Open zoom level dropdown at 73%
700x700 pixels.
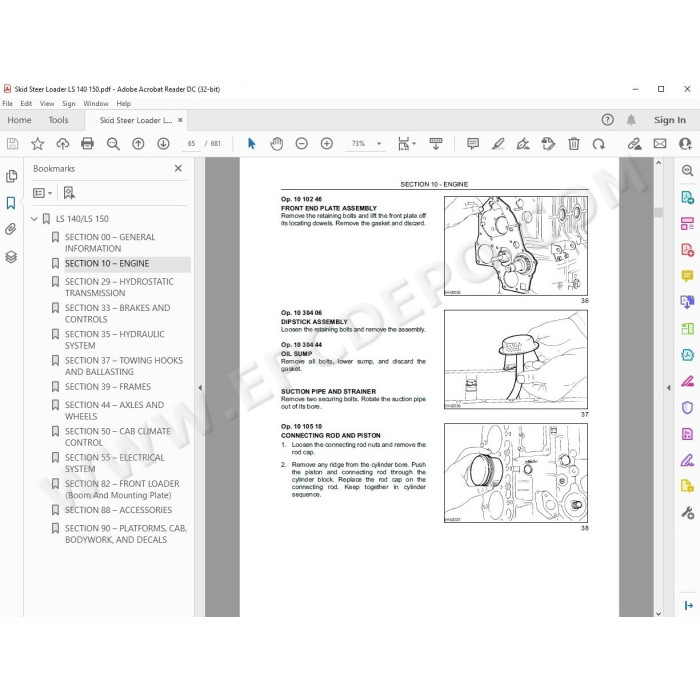379,143
